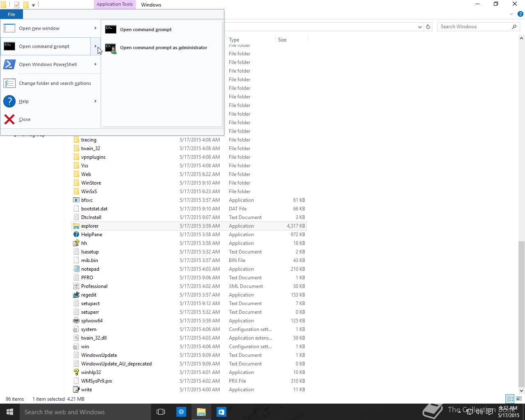Select the Application Tools tab
This screenshot has width=525, height=420.
[x=115, y=5]
